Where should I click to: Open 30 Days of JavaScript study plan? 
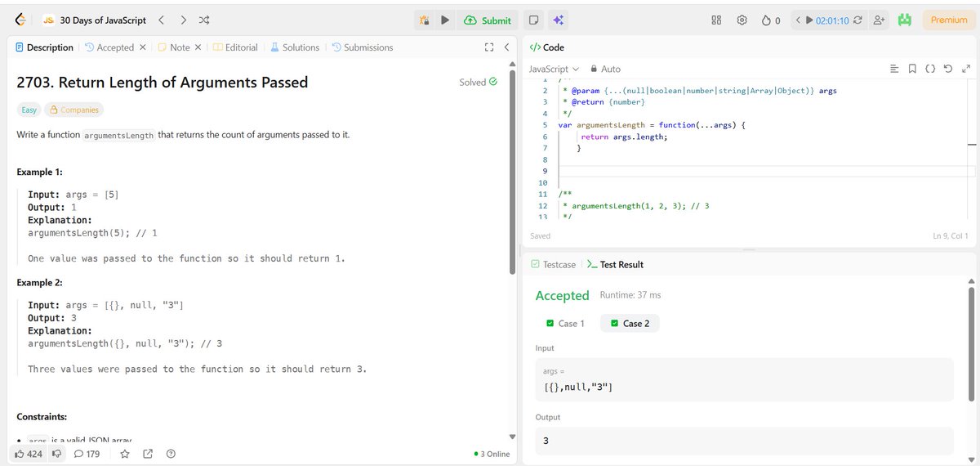tap(95, 20)
